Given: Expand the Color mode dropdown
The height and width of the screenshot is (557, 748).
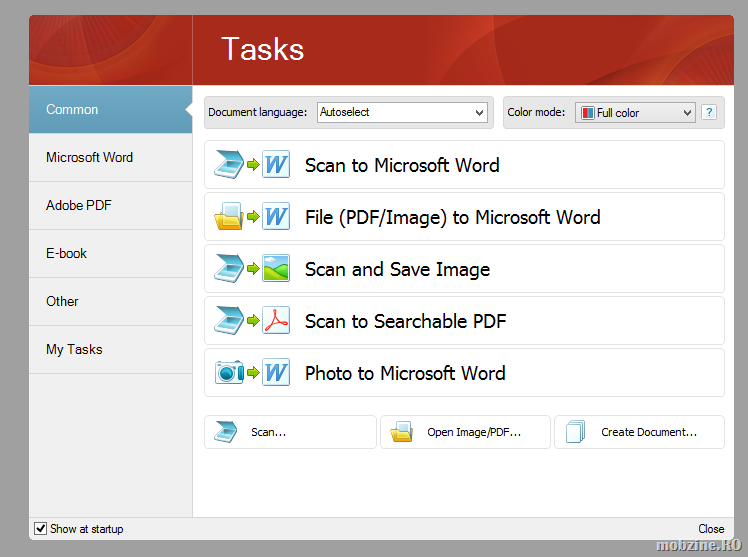Looking at the screenshot, I should tap(687, 113).
